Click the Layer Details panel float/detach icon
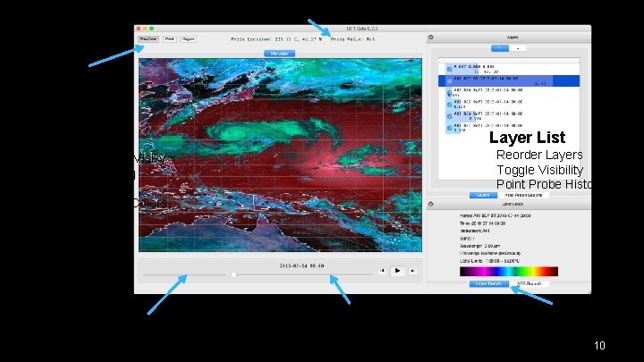 (x=431, y=204)
